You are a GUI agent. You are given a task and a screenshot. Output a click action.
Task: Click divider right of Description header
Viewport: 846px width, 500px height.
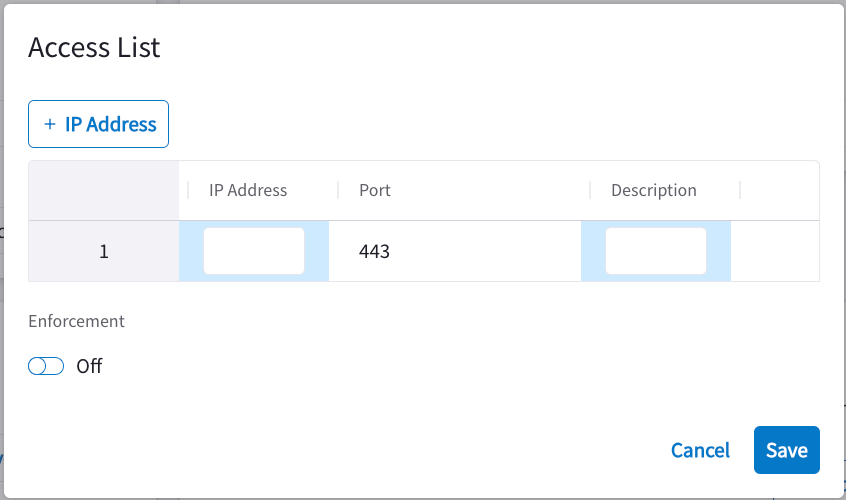tap(740, 190)
